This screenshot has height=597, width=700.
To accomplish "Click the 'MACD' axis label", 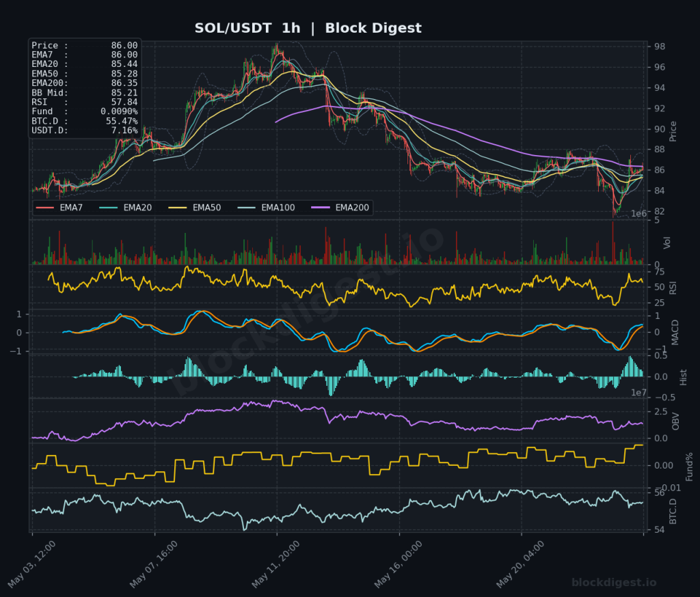I will pyautogui.click(x=675, y=333).
